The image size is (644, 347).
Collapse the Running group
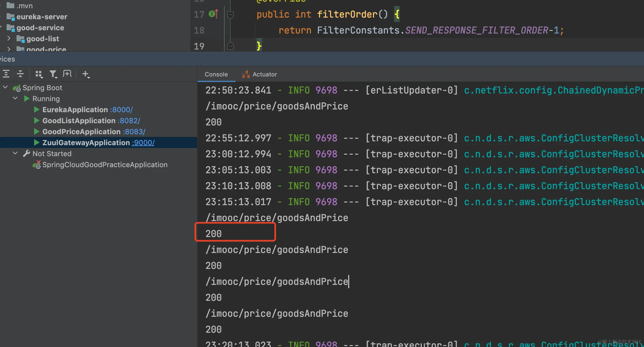pyautogui.click(x=15, y=98)
